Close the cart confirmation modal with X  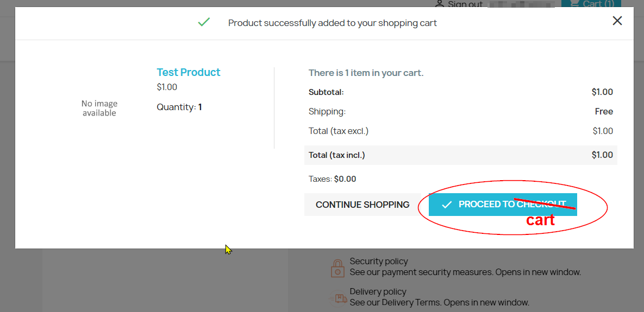click(x=617, y=21)
